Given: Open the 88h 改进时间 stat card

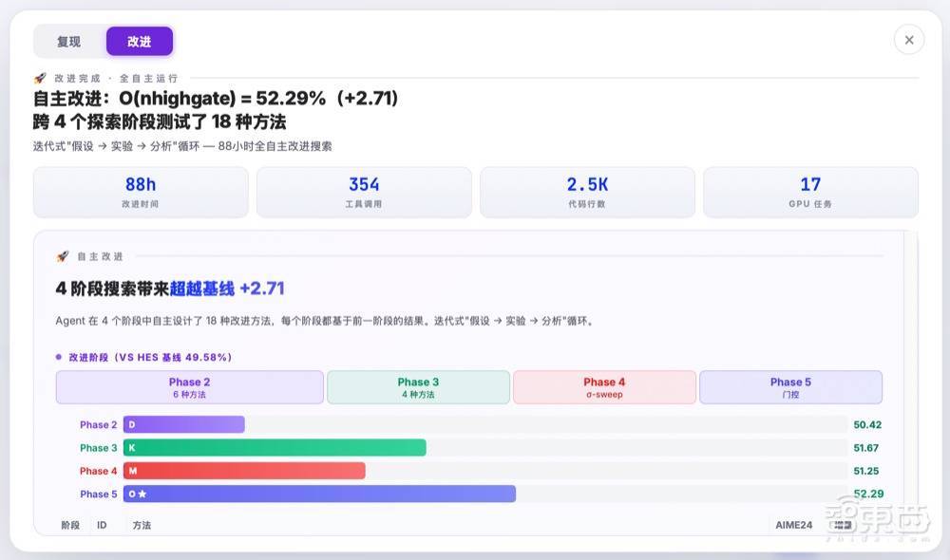Looking at the screenshot, I should click(x=141, y=193).
